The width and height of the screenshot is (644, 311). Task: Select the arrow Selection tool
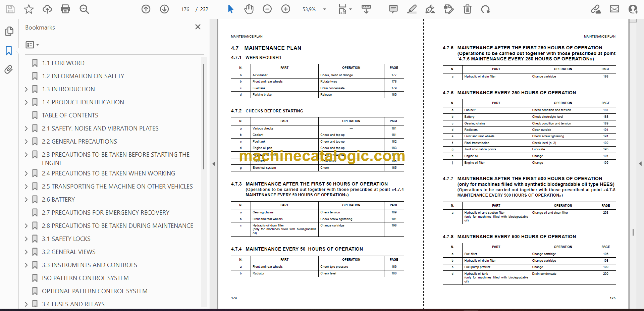230,9
